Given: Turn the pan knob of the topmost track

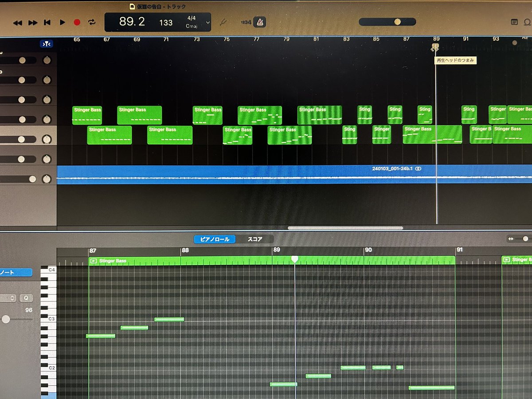Looking at the screenshot, I should (47, 60).
